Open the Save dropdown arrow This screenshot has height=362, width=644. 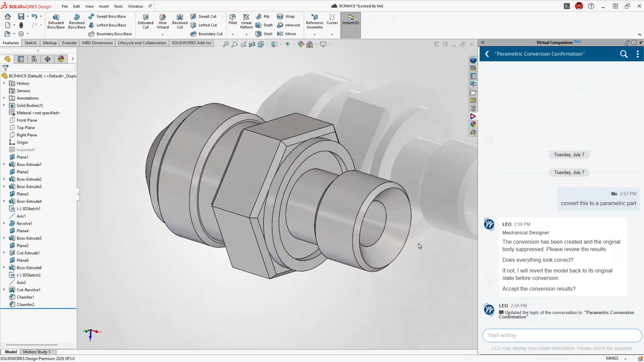tap(28, 16)
